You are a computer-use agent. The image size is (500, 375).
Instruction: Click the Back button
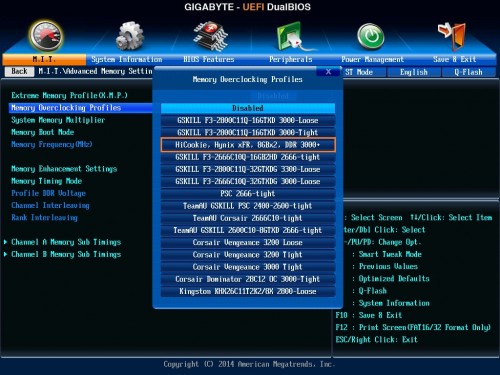[x=19, y=71]
